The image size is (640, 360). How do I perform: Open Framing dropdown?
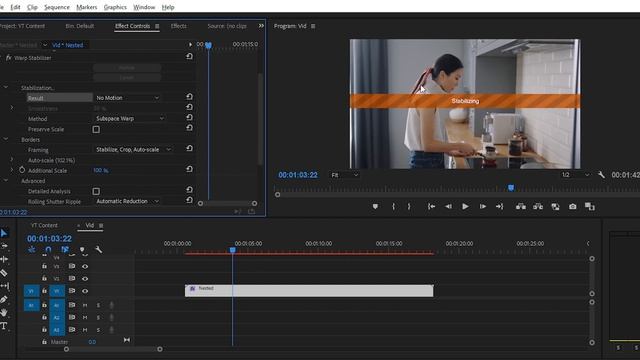tap(133, 149)
